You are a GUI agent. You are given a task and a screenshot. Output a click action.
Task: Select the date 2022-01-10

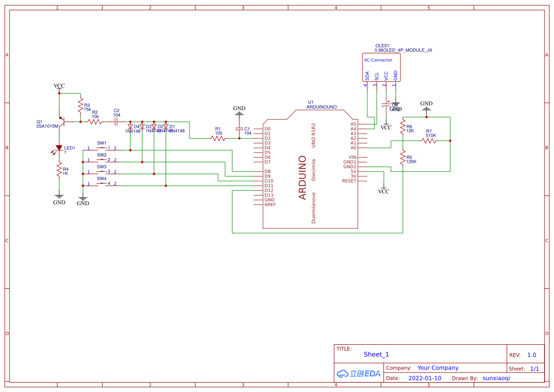pos(425,378)
